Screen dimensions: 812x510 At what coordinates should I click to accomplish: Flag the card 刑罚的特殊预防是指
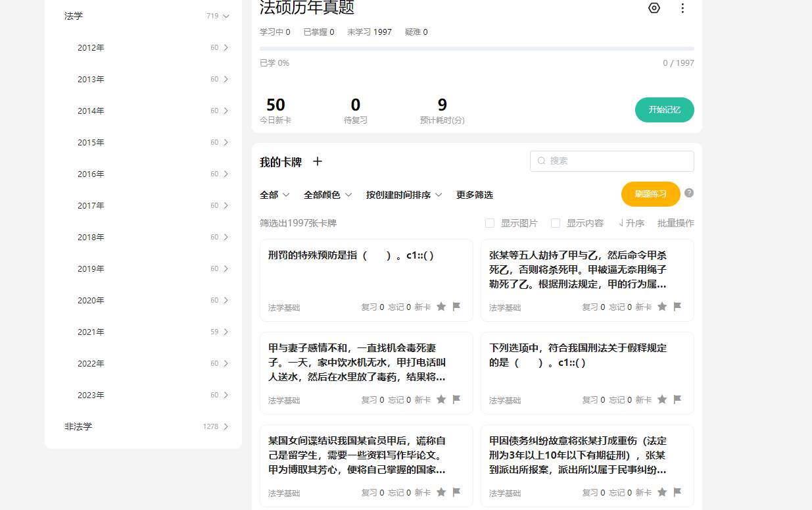pos(457,307)
